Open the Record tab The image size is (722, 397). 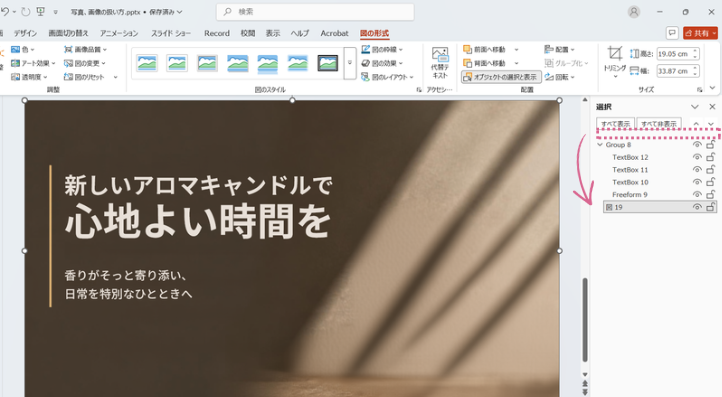[x=217, y=33]
